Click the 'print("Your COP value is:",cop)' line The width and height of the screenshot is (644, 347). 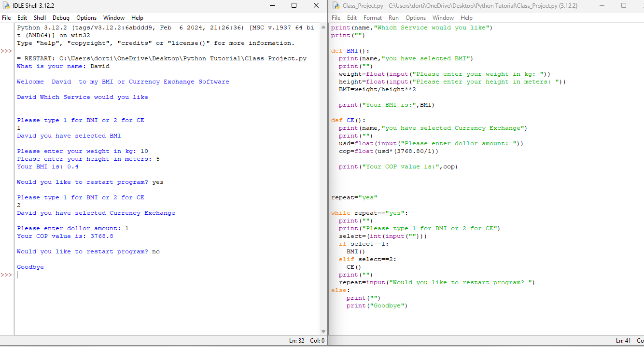pyautogui.click(x=398, y=167)
